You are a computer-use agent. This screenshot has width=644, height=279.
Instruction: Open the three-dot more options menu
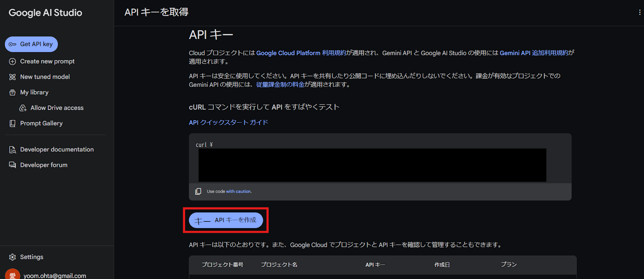(x=640, y=12)
